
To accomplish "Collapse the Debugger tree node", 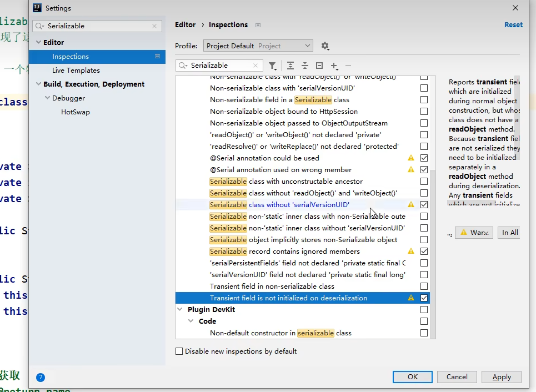I will pyautogui.click(x=48, y=98).
